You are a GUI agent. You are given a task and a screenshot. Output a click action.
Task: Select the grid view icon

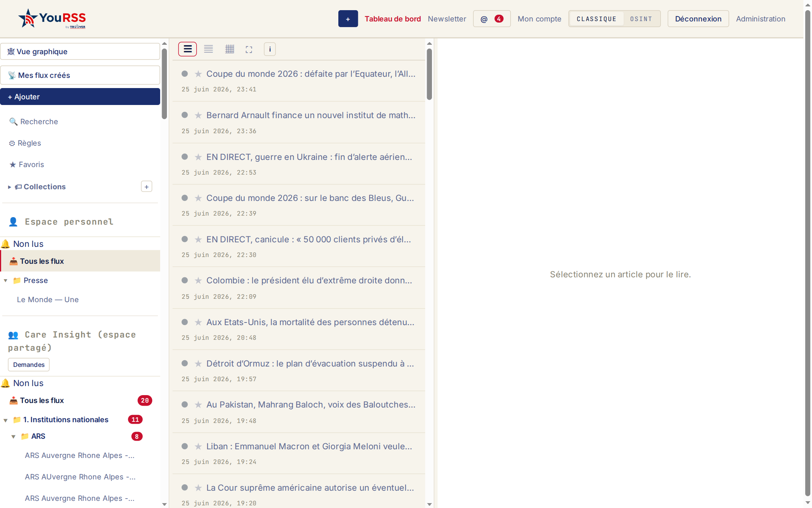pyautogui.click(x=229, y=49)
